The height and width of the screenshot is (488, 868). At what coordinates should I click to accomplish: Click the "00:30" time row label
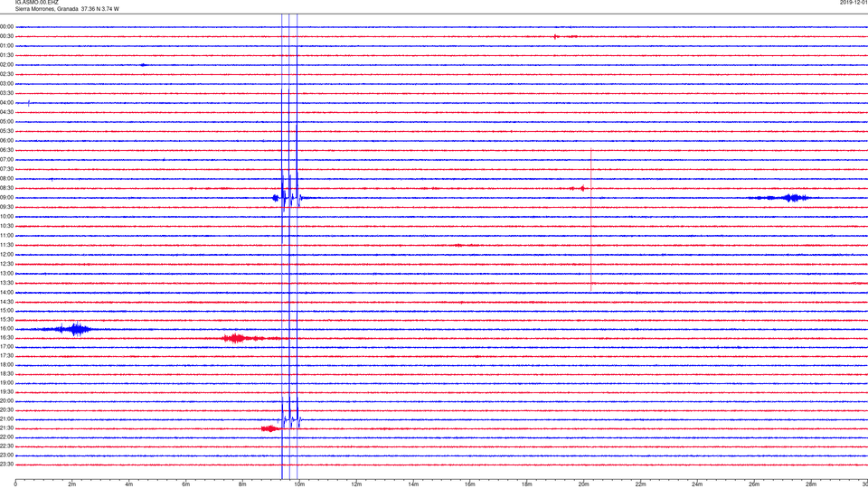coord(6,36)
